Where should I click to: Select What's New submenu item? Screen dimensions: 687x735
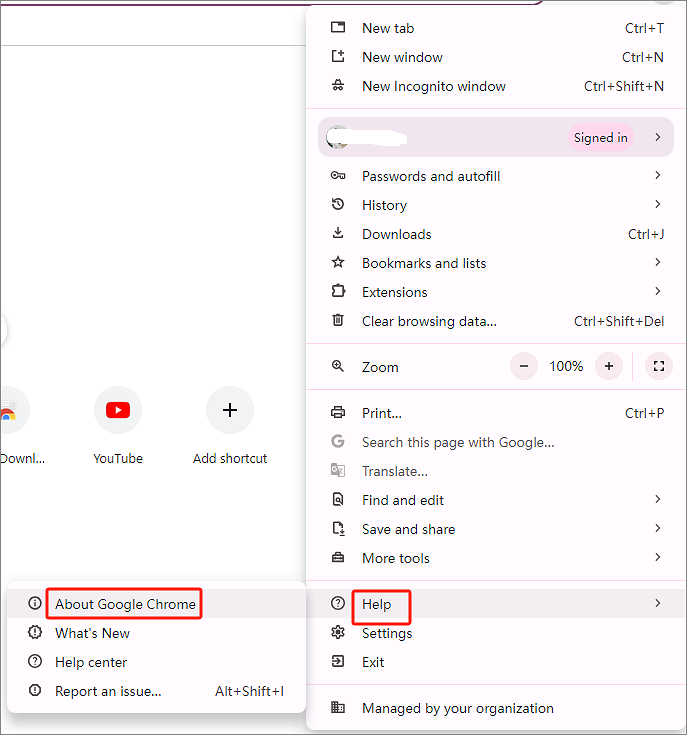157,633
